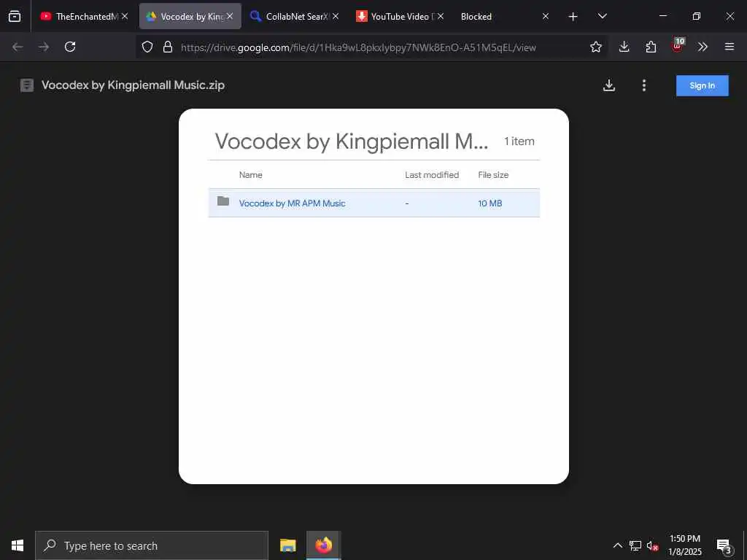Open Firefox downloads panel
Image resolution: width=747 pixels, height=560 pixels.
tap(624, 47)
